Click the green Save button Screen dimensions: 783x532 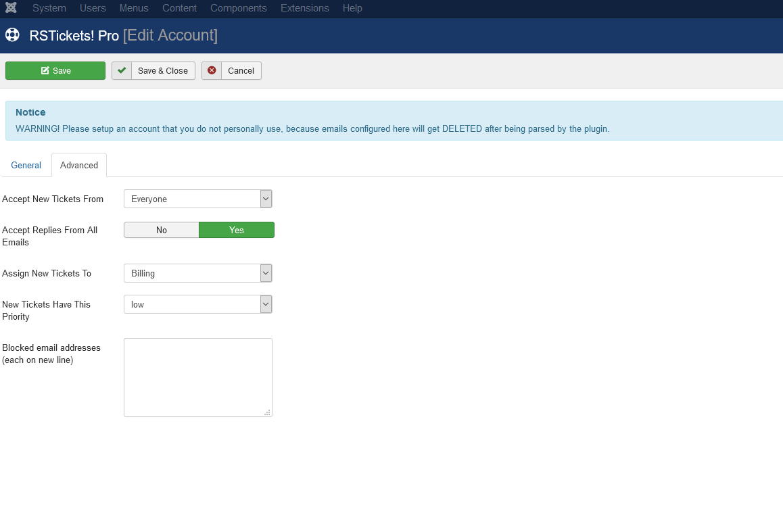(55, 70)
